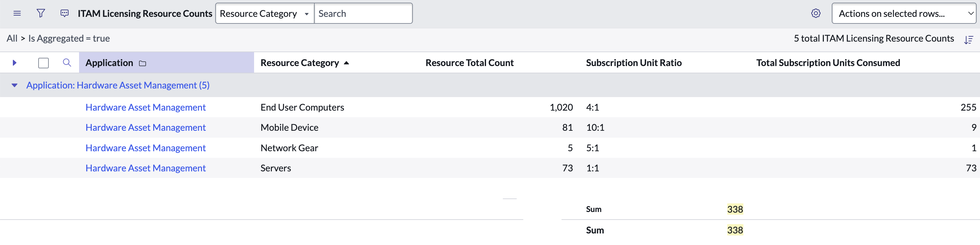This screenshot has height=245, width=980.
Task: Click the ascending sort arrow on Resource Category
Action: click(x=346, y=63)
